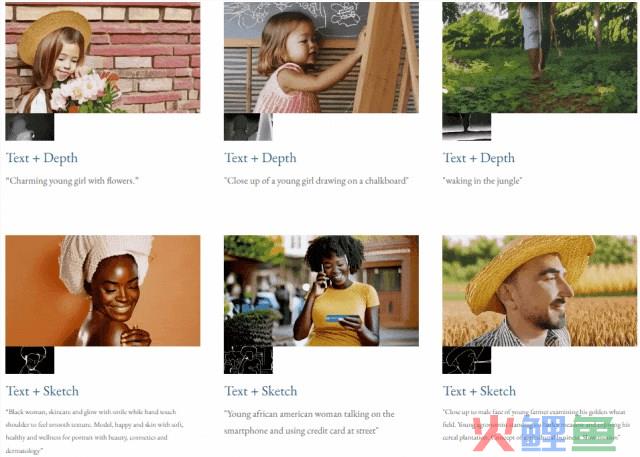Click the girl with flowers image
This screenshot has height=457, width=640.
click(102, 57)
